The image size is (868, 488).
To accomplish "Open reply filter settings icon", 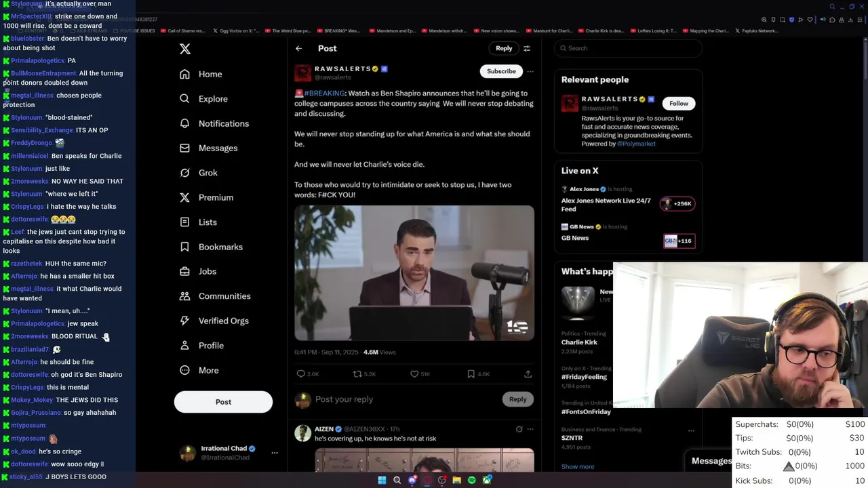I will click(527, 48).
